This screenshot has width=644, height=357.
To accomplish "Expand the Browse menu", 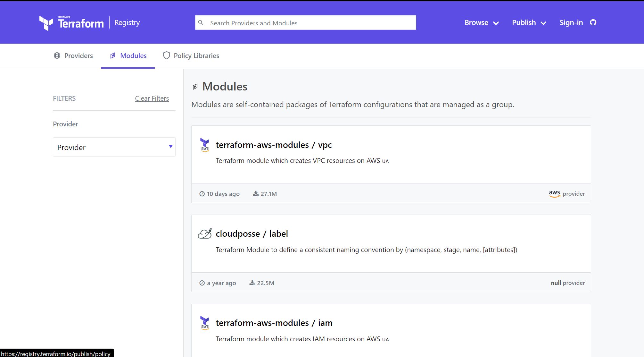I will tap(482, 22).
